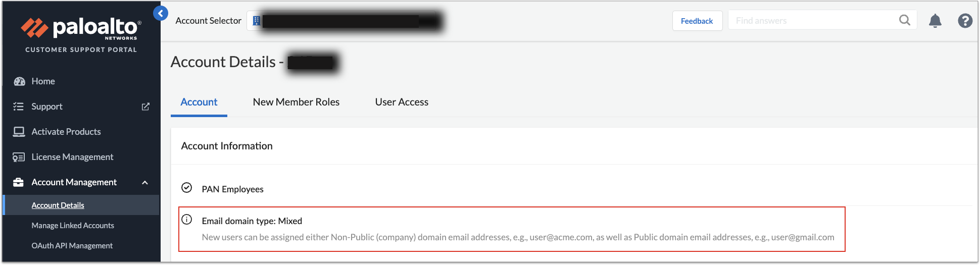Switch to the User Access tab

402,102
